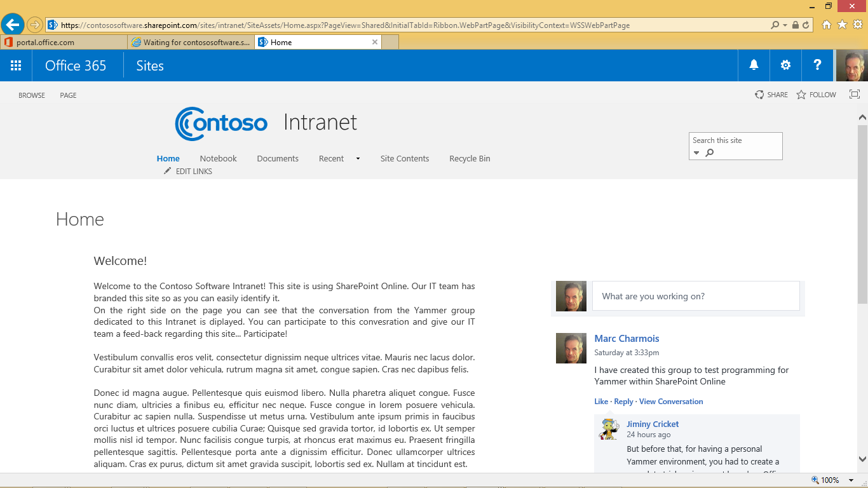Open the Office 365 app launcher grid

[16, 65]
